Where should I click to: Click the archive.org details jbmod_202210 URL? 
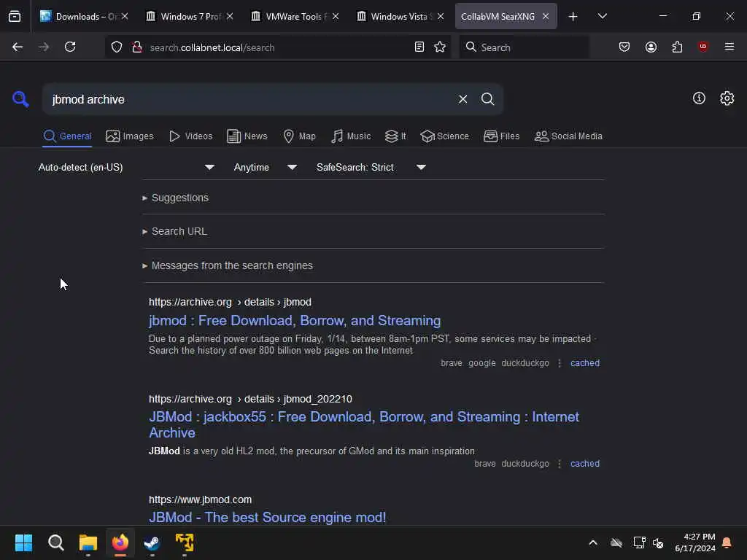pos(250,399)
